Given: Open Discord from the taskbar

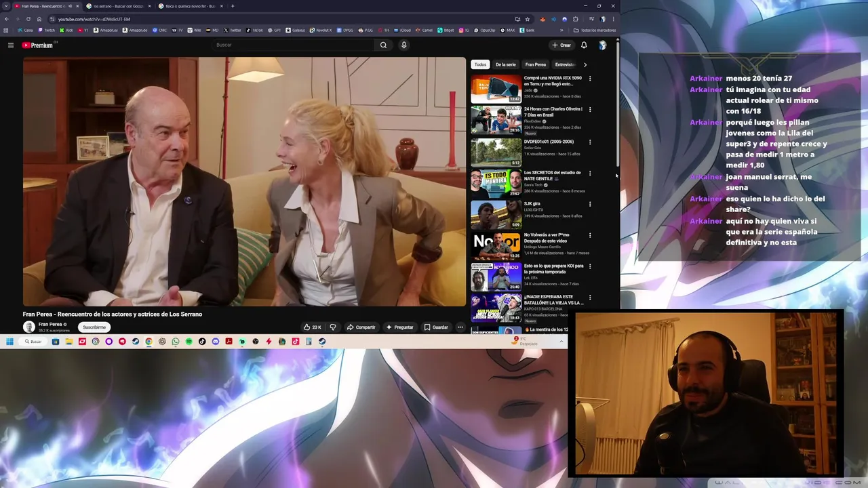Looking at the screenshot, I should (216, 342).
